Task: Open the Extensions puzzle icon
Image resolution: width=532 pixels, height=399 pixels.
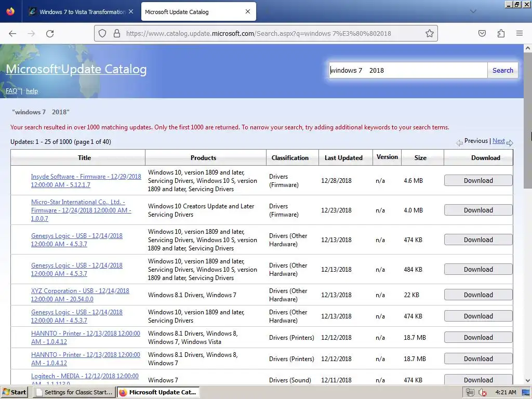Action: pos(501,33)
